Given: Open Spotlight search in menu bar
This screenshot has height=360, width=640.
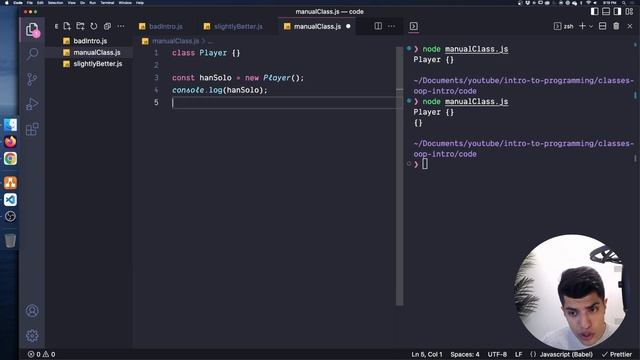Looking at the screenshot, I should pos(624,2).
